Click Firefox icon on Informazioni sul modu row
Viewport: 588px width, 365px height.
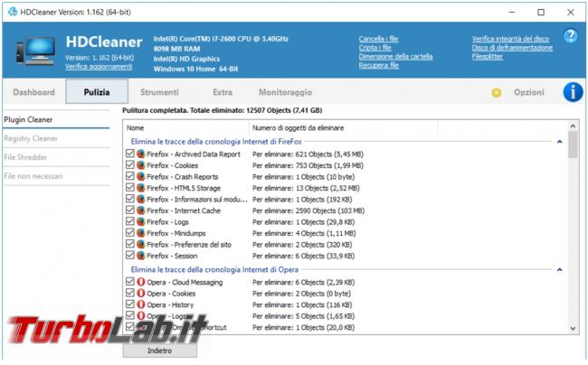(x=140, y=199)
